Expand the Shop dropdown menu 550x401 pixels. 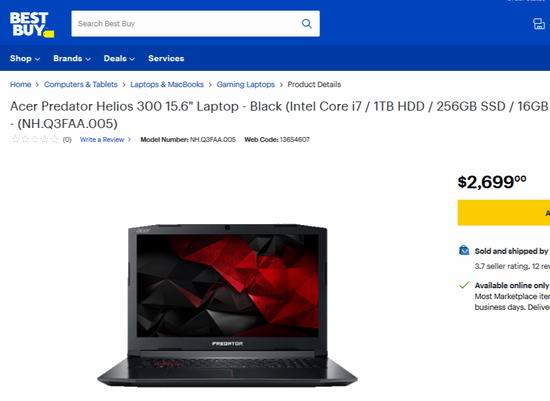[x=25, y=58]
